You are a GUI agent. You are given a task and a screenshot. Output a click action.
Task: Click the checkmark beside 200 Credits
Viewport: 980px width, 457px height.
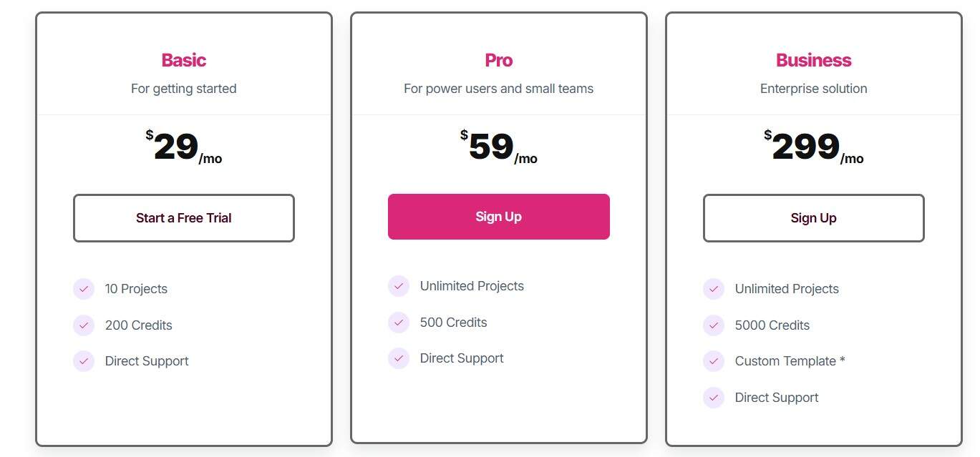tap(83, 325)
